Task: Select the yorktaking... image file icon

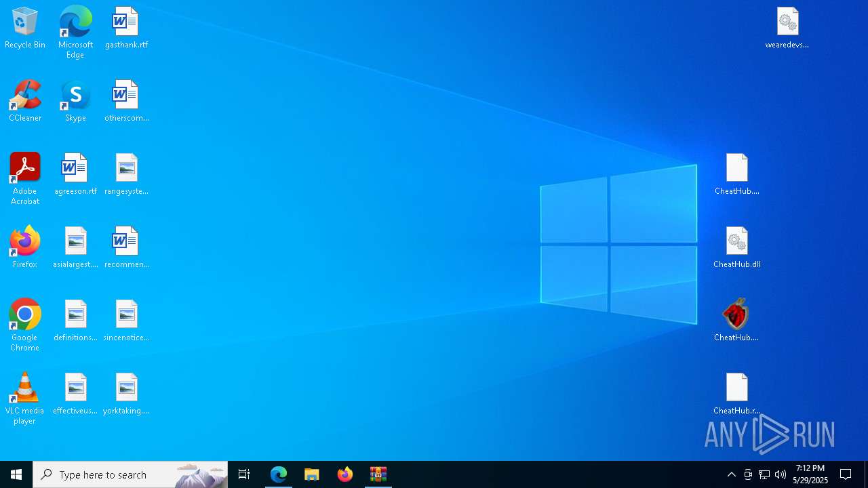Action: tap(126, 394)
